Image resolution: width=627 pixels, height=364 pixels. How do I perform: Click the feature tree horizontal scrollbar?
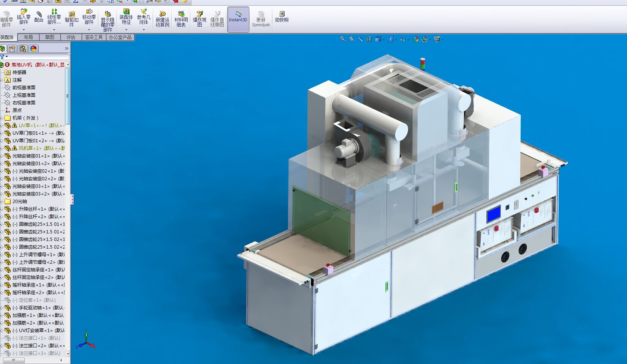pos(14,360)
